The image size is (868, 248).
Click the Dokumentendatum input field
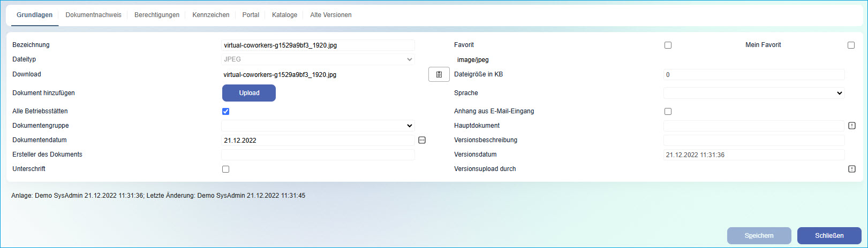[x=318, y=141]
